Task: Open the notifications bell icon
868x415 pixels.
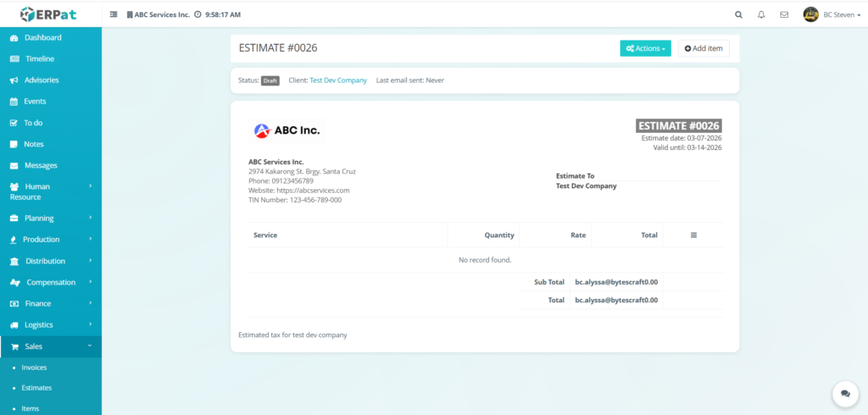Action: [x=761, y=14]
